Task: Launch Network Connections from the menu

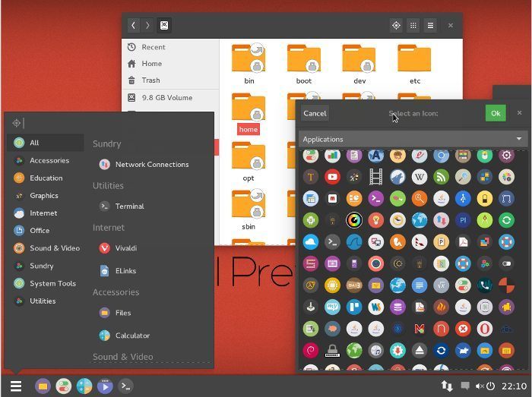Action: point(144,164)
